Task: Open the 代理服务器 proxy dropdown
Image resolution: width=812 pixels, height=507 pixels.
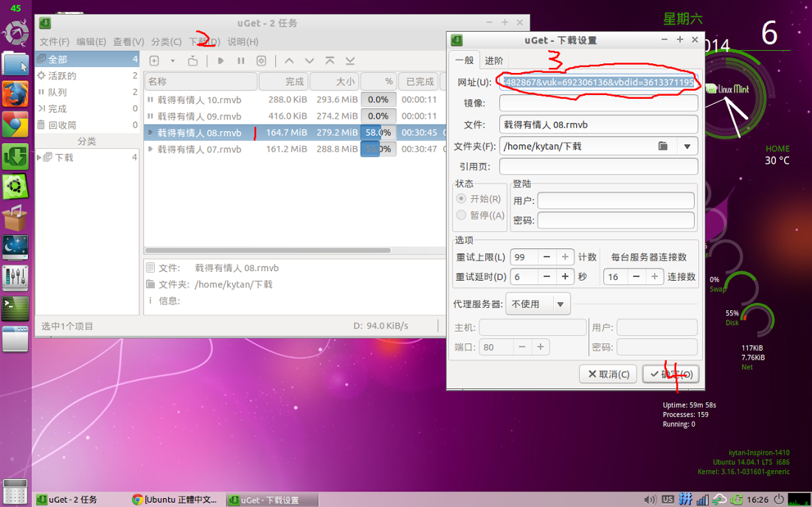Action: pos(538,304)
